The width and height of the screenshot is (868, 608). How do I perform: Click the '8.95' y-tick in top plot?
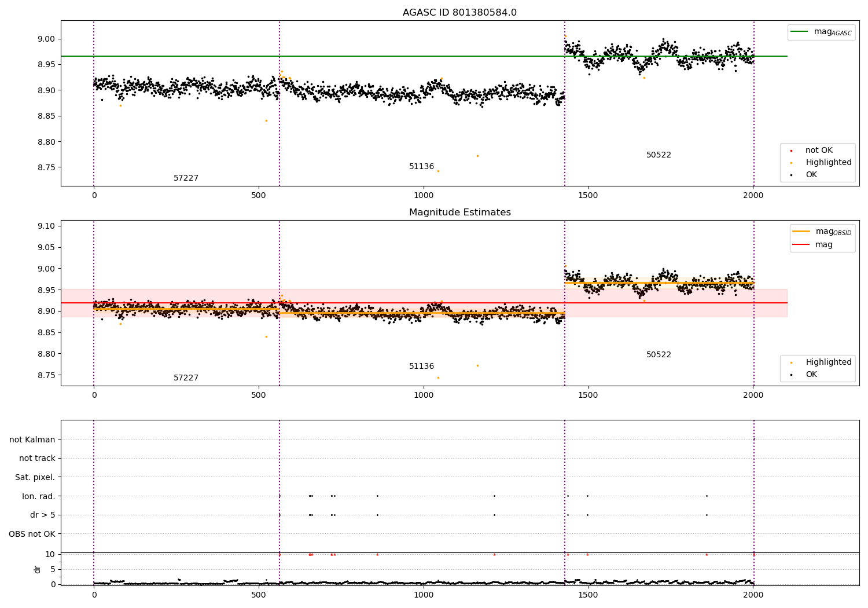(x=46, y=65)
